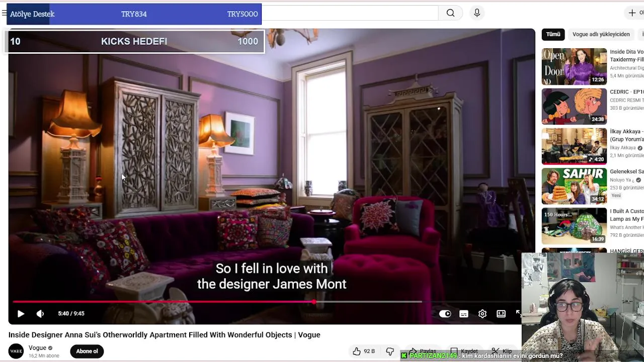Click the 12:26 duration badge
The height and width of the screenshot is (362, 644).
pyautogui.click(x=598, y=79)
